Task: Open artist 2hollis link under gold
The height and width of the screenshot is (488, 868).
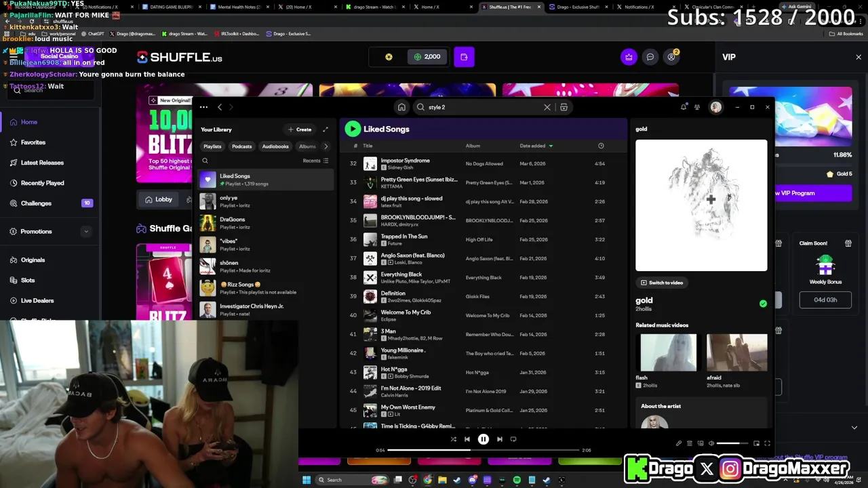Action: pos(644,309)
